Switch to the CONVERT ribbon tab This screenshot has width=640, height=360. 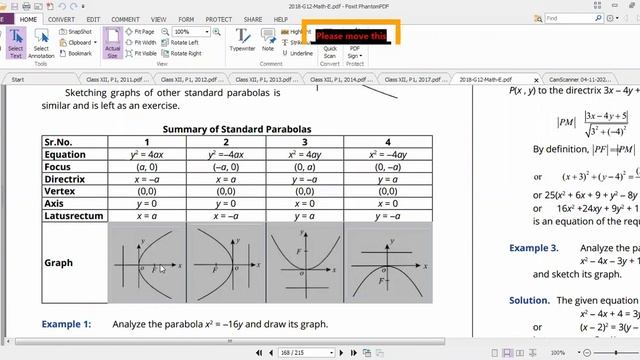coord(61,19)
